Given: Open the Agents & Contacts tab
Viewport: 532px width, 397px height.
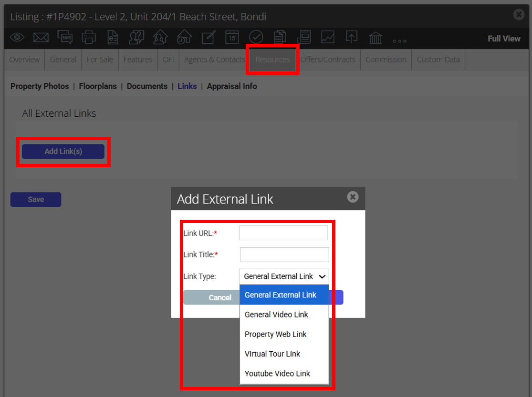Looking at the screenshot, I should [x=214, y=60].
